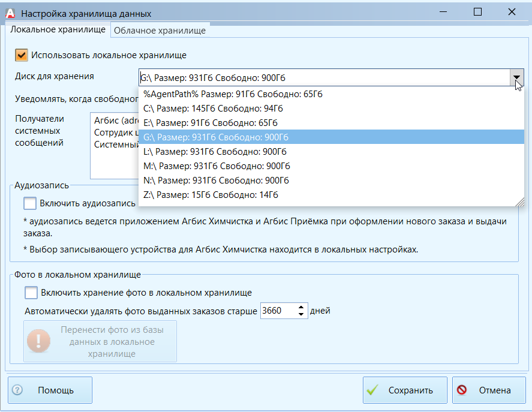532x412 pixels.
Task: Select recipient 'Системный' in recipients list
Action: coord(116,145)
